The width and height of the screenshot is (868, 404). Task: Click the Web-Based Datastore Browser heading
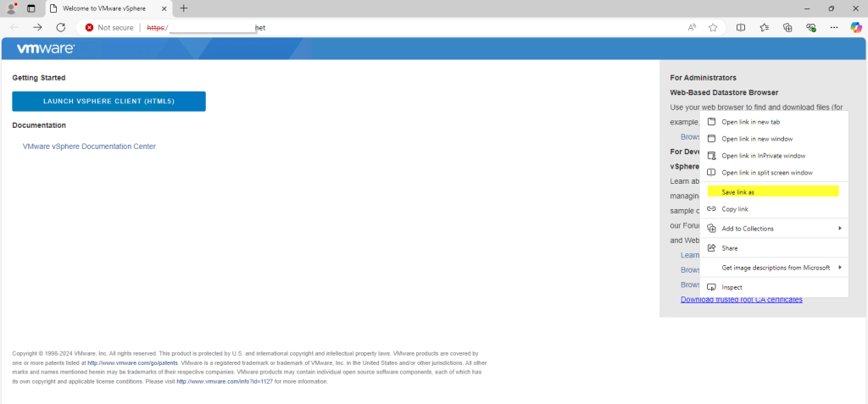(x=724, y=92)
